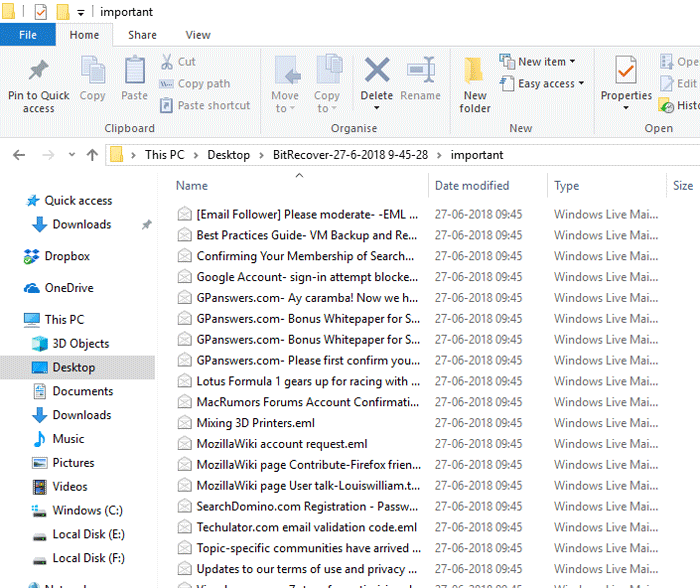Open the File menu tab

pyautogui.click(x=28, y=35)
